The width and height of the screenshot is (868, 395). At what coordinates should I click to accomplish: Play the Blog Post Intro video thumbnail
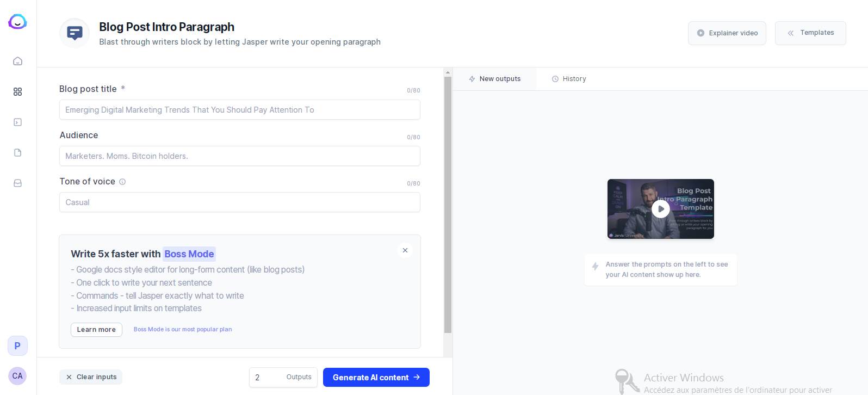661,209
